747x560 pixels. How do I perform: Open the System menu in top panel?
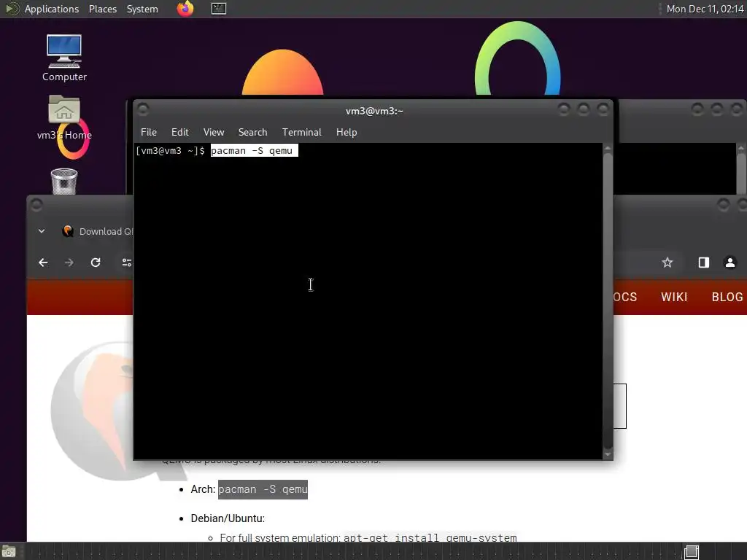coord(142,9)
